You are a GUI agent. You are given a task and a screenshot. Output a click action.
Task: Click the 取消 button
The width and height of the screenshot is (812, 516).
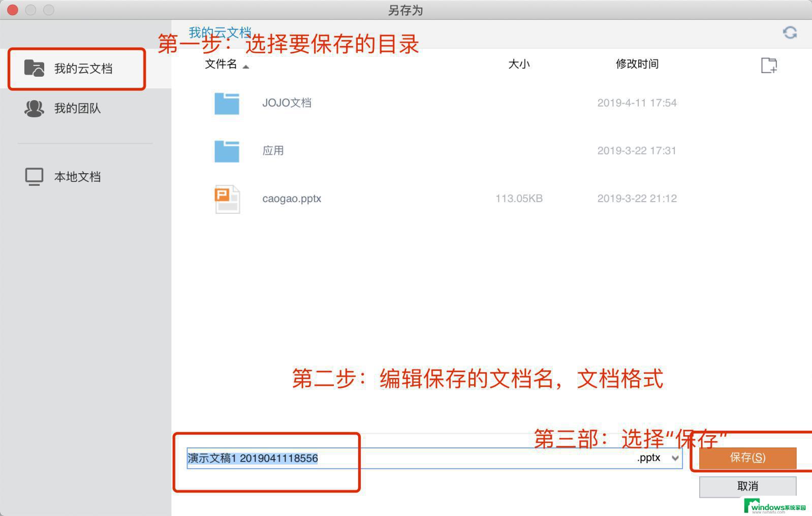[x=747, y=487]
